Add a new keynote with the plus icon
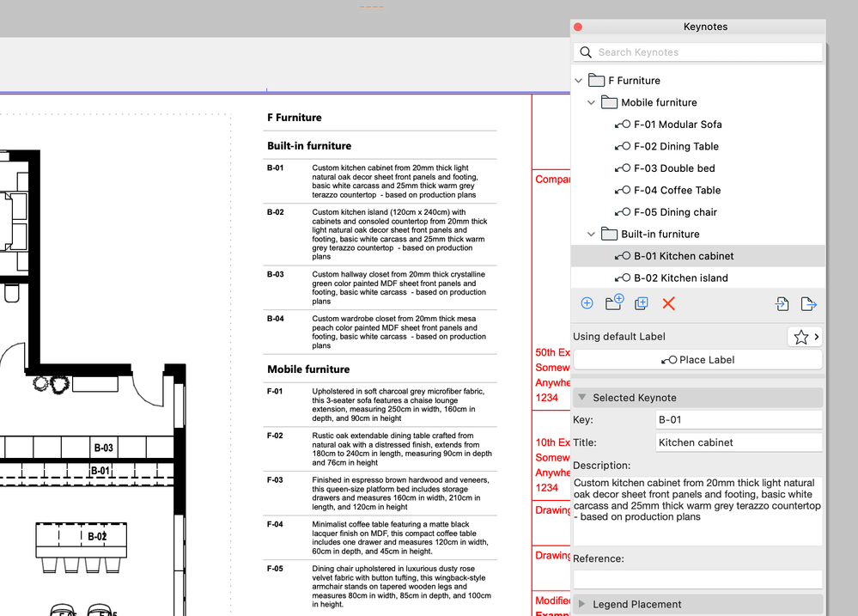This screenshot has height=616, width=858. [x=587, y=302]
